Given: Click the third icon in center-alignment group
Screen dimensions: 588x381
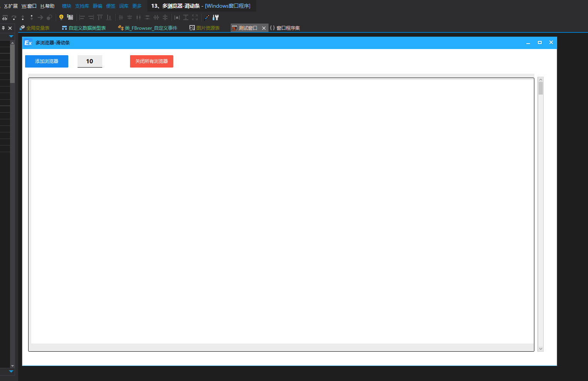Looking at the screenshot, I should 139,17.
